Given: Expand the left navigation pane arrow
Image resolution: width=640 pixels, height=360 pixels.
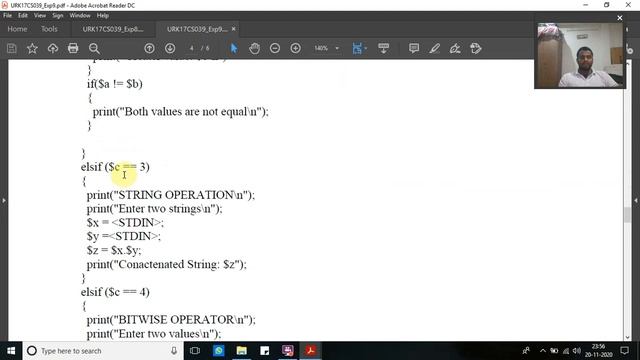Looking at the screenshot, I should coord(4,200).
